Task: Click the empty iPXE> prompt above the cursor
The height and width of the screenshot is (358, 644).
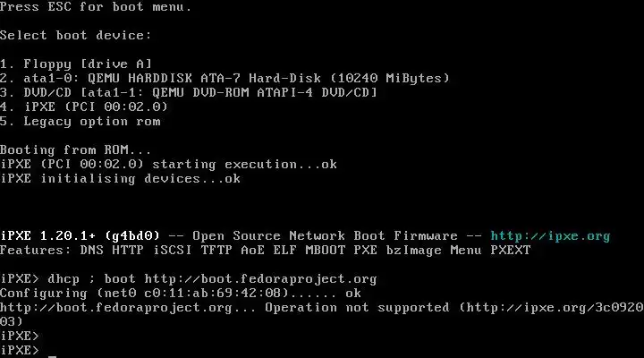Action: pos(20,337)
